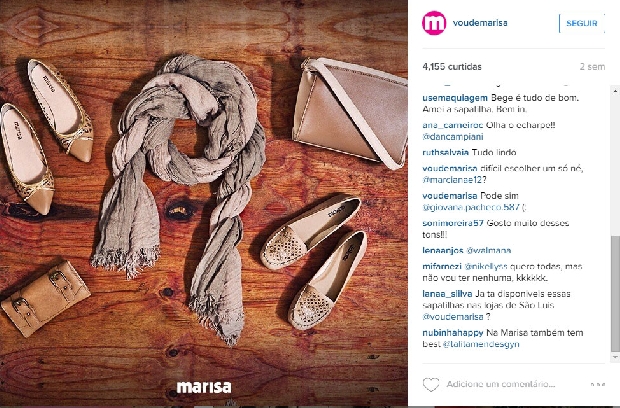Screen dimensions: 620x408
Task: Open the voudemarisa profile name link
Action: click(x=480, y=23)
